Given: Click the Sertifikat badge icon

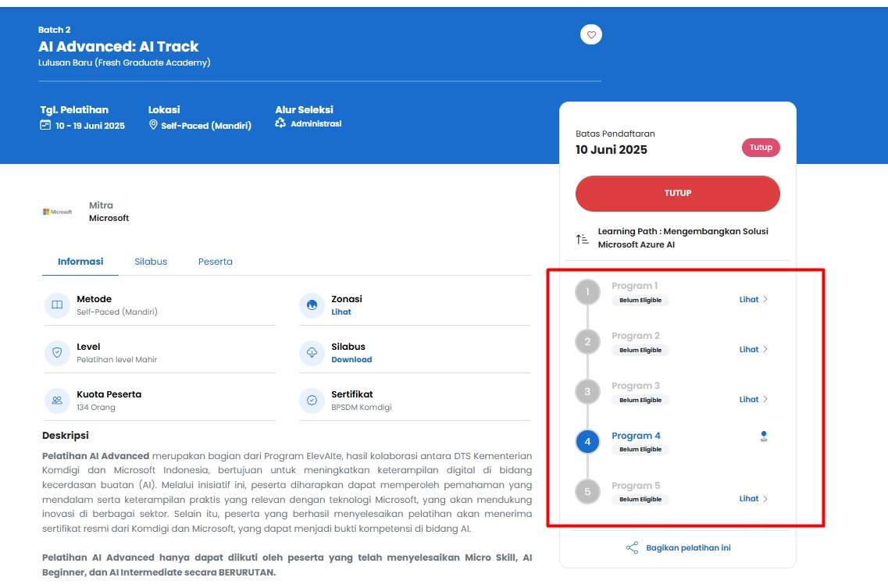Looking at the screenshot, I should point(312,401).
